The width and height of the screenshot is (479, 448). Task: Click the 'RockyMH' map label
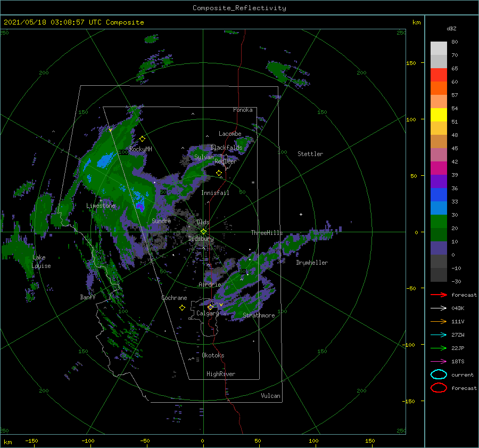coord(141,149)
